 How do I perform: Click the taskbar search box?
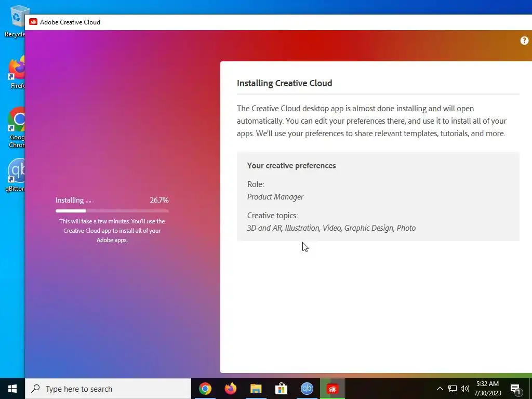pos(108,389)
